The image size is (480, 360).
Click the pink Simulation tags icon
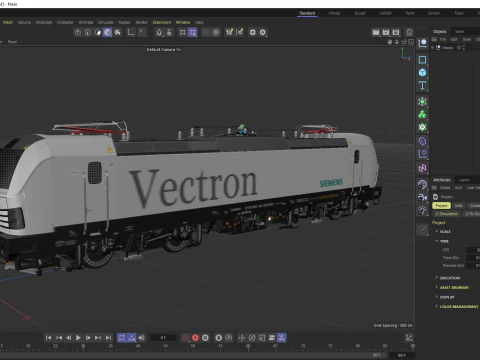pyautogui.click(x=422, y=168)
